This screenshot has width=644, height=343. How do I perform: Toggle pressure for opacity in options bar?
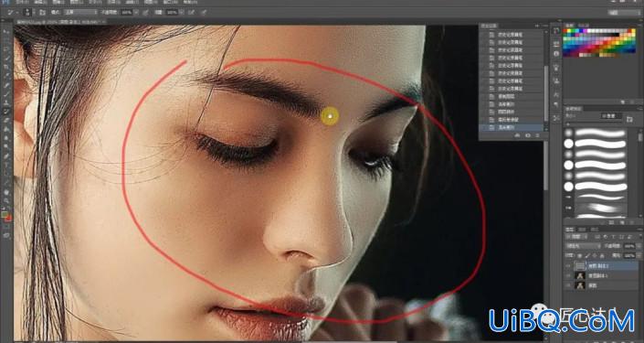[x=145, y=12]
